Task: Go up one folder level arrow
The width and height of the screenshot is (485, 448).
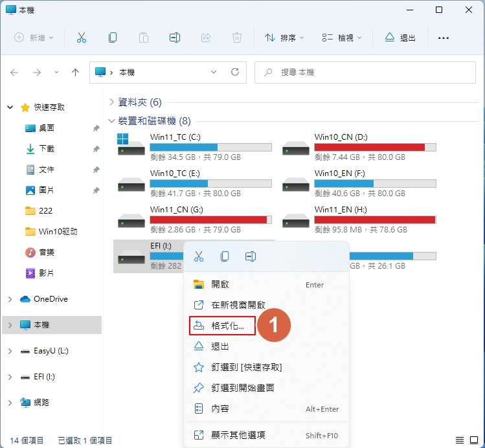Action: [x=75, y=73]
